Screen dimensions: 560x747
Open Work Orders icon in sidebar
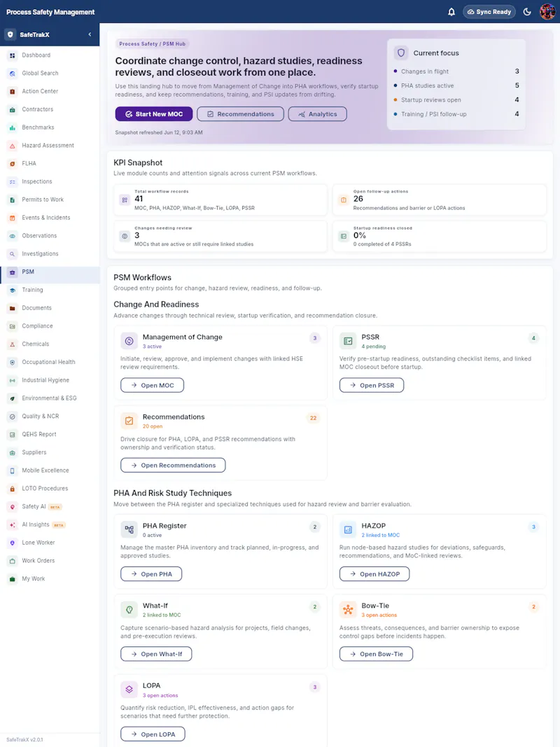click(x=13, y=561)
